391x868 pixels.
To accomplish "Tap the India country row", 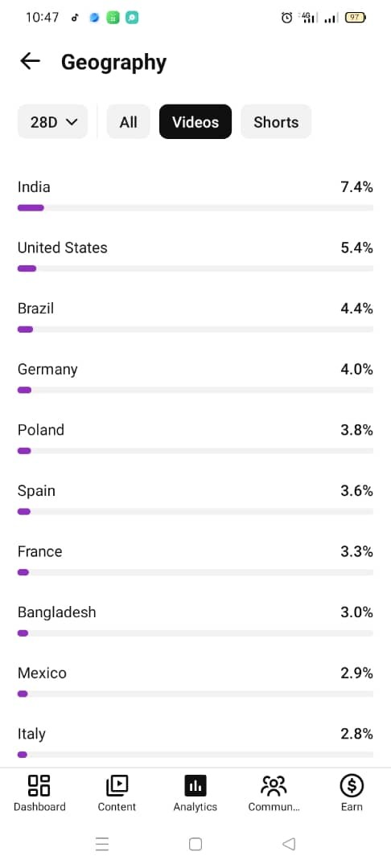I will 195,195.
